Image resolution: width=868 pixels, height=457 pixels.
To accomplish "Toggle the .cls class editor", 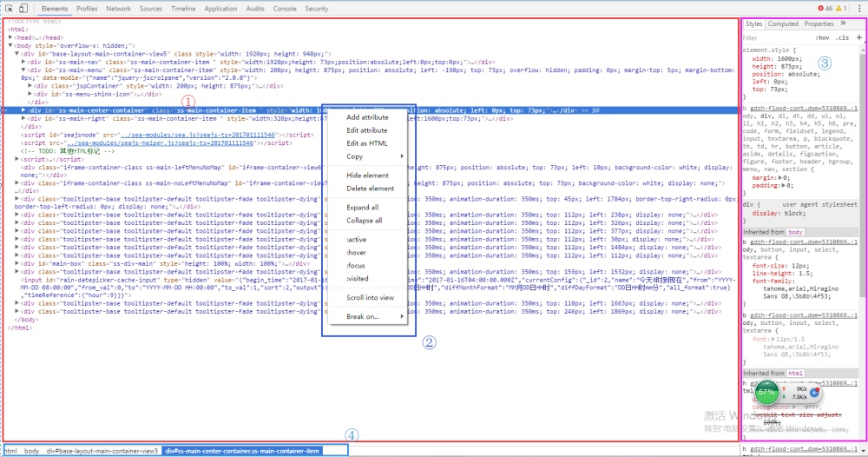I will tap(842, 37).
